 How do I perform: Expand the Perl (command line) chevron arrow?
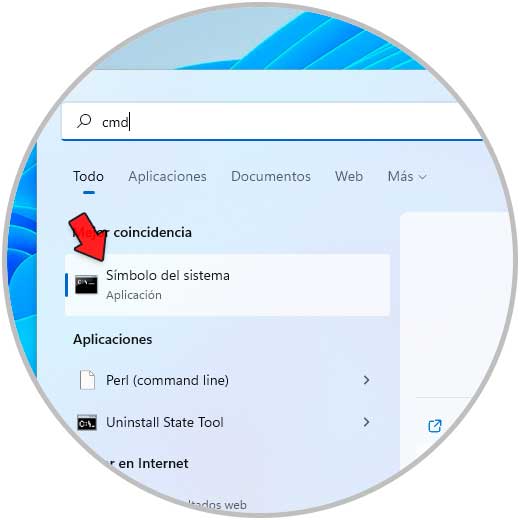click(366, 380)
